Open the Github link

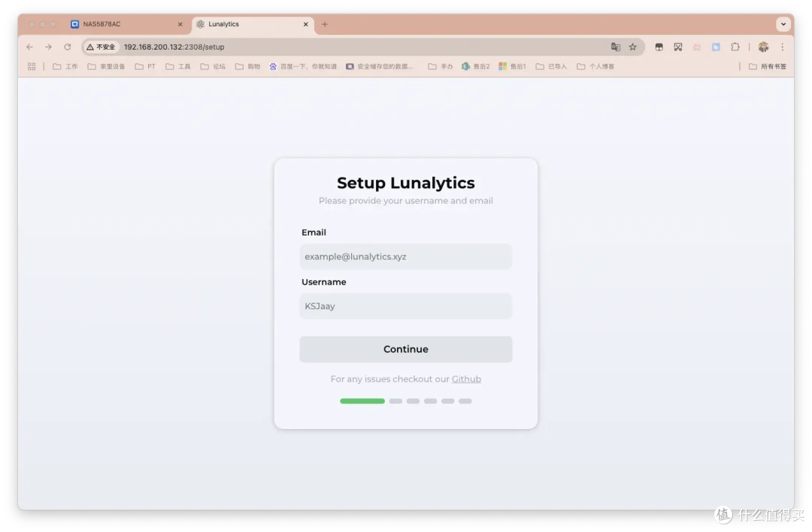pyautogui.click(x=466, y=379)
